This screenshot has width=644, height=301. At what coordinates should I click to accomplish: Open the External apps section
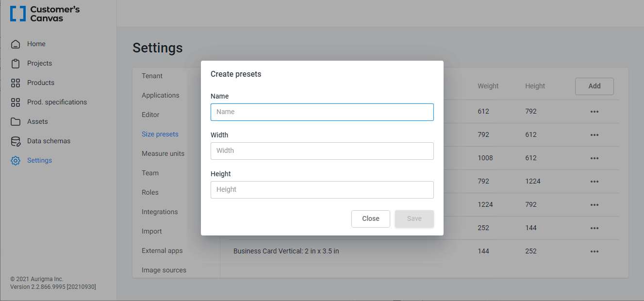click(162, 251)
